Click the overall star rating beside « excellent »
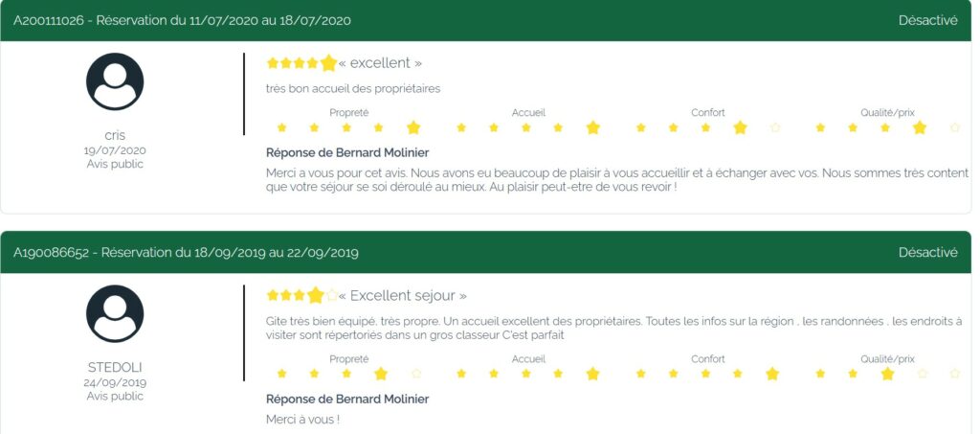Screen dimensions: 980x434 coord(301,63)
